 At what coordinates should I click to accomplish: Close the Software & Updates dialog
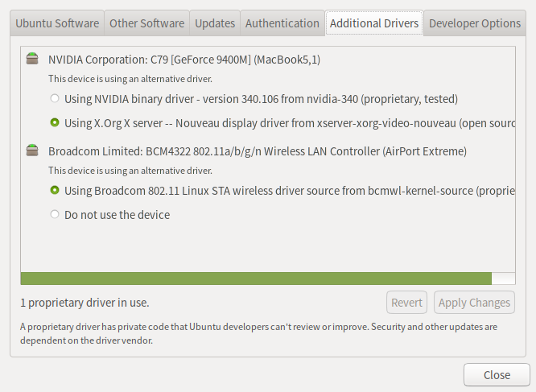coord(497,375)
